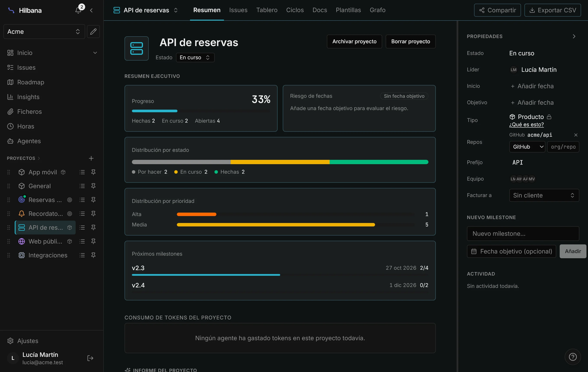Click Archivar proyecto
The width and height of the screenshot is (588, 372).
354,42
